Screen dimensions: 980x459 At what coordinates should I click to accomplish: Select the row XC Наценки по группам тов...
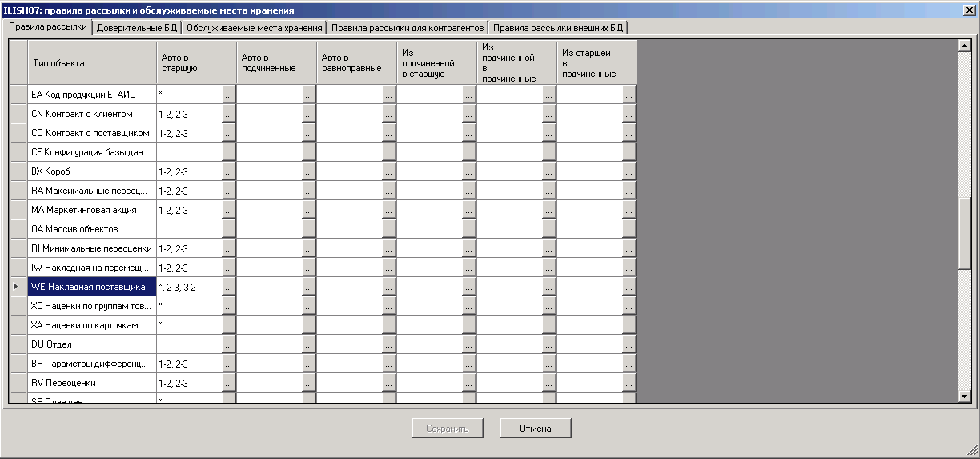[x=92, y=306]
